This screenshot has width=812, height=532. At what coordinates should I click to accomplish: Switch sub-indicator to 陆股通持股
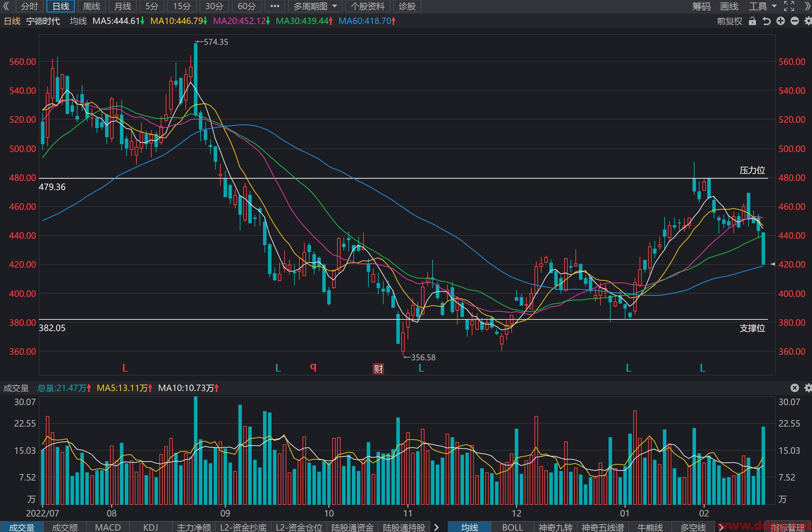pyautogui.click(x=404, y=527)
